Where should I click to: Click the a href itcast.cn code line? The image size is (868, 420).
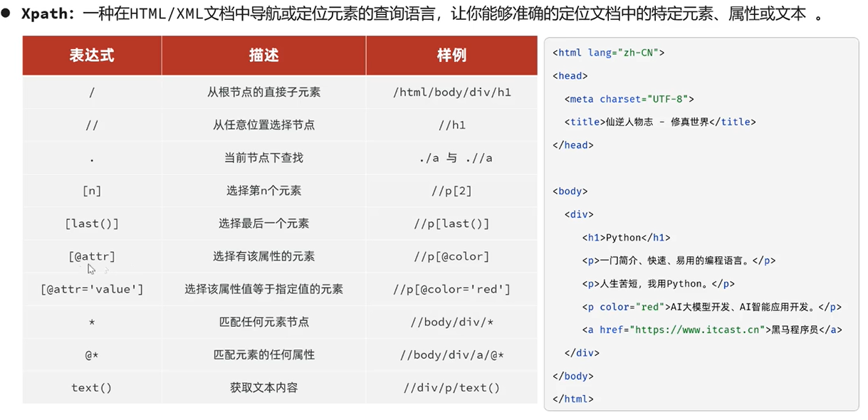(711, 330)
